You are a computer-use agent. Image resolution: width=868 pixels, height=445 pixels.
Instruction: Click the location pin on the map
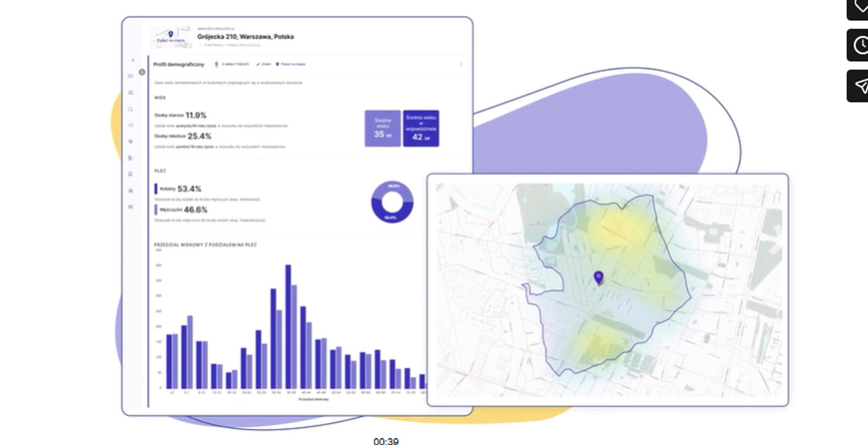(x=599, y=277)
